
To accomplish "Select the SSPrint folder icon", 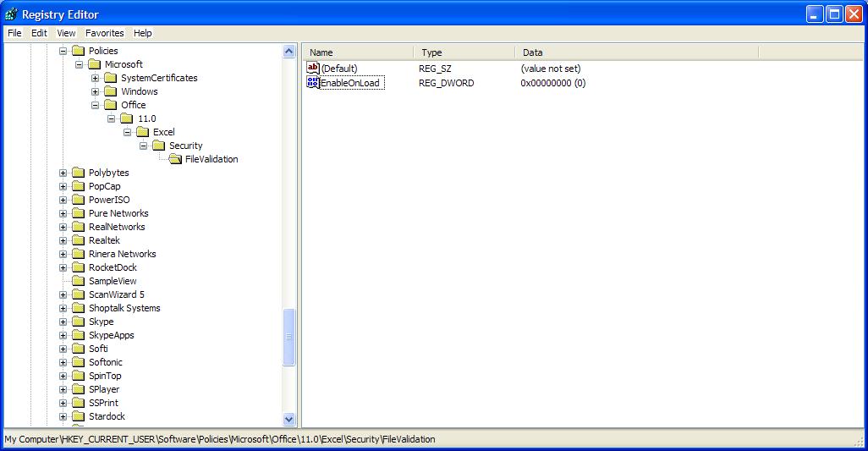I will [79, 404].
